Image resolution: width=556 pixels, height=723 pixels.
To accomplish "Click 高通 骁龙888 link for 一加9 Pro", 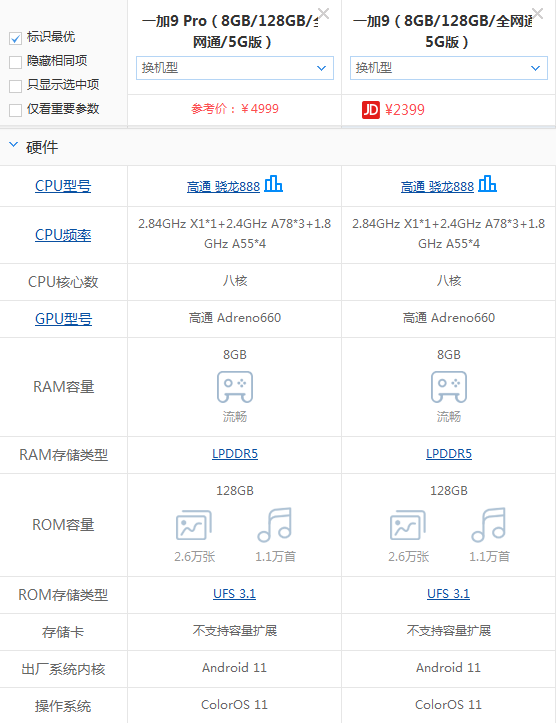I will (x=223, y=186).
